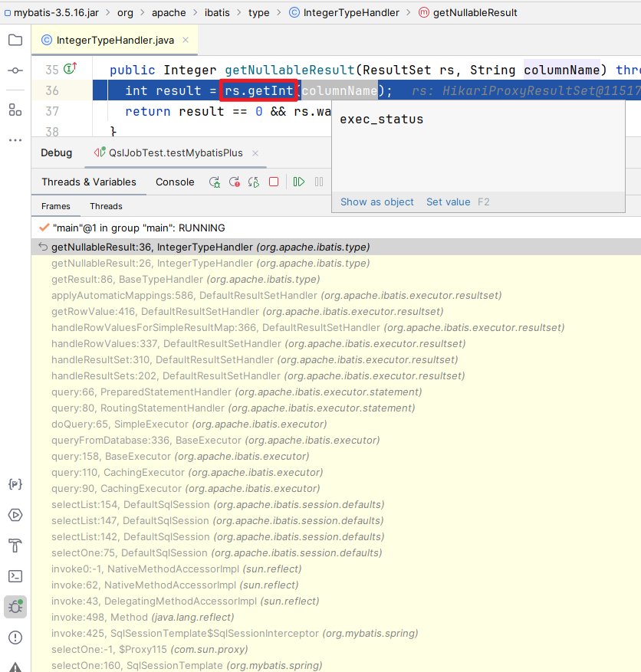
Task: Pause program execution
Action: click(319, 182)
